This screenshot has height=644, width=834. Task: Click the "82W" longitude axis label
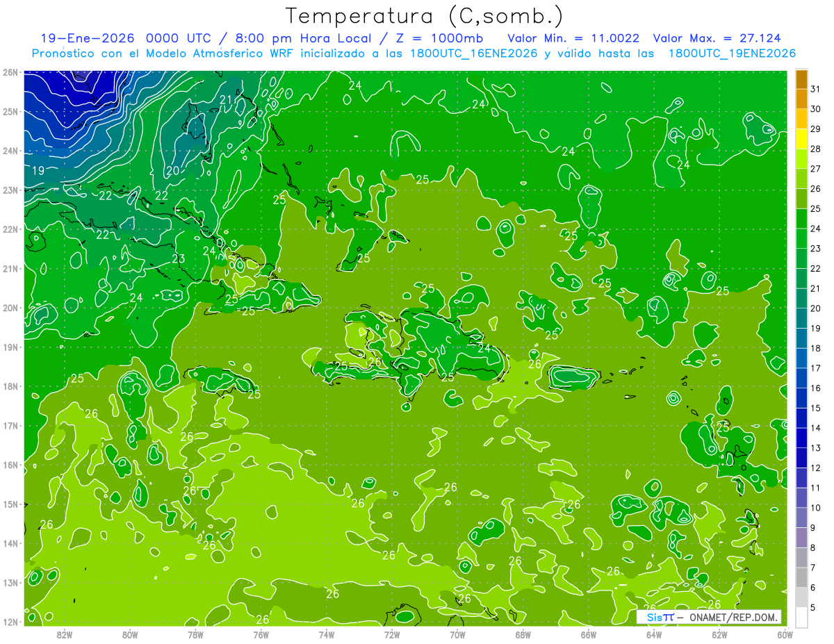point(65,634)
